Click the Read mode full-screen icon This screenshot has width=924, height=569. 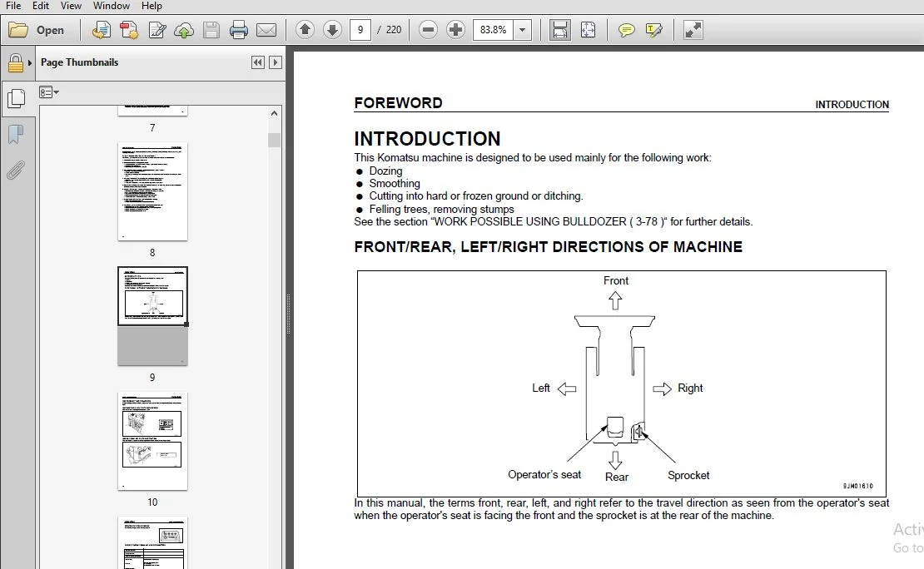693,30
